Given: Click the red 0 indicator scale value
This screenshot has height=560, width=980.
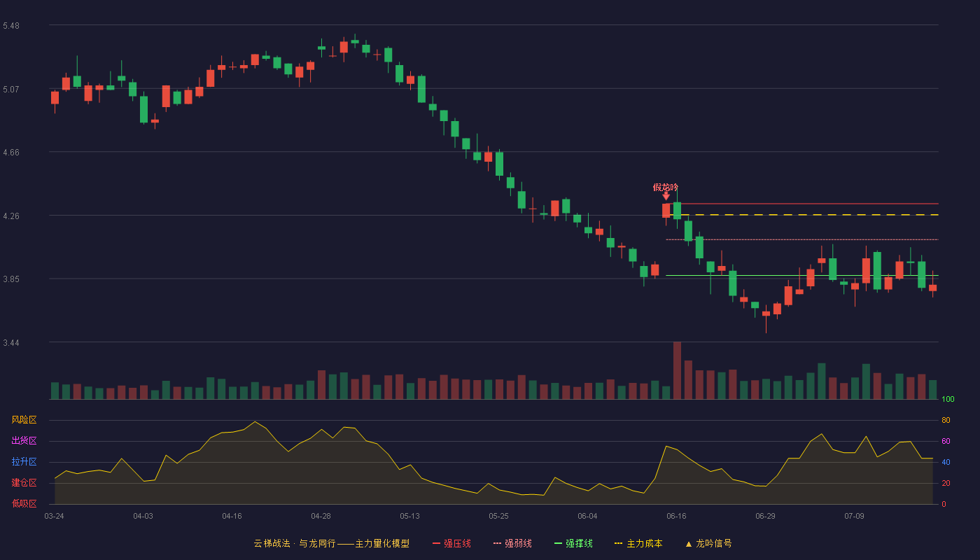Looking at the screenshot, I should pyautogui.click(x=944, y=504).
